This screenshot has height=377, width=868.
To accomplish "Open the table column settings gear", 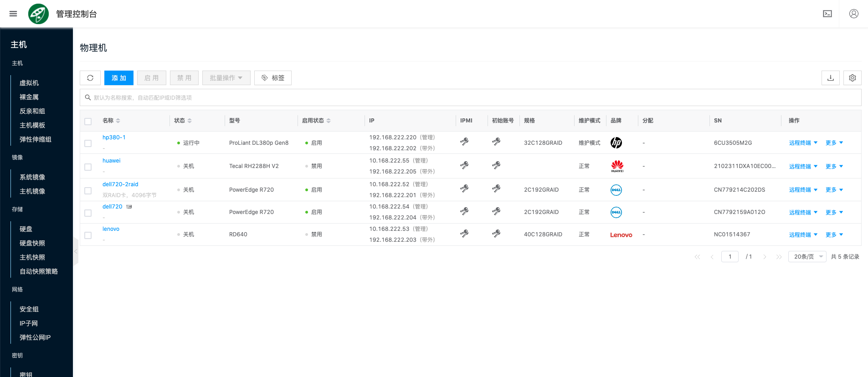I will coord(852,78).
